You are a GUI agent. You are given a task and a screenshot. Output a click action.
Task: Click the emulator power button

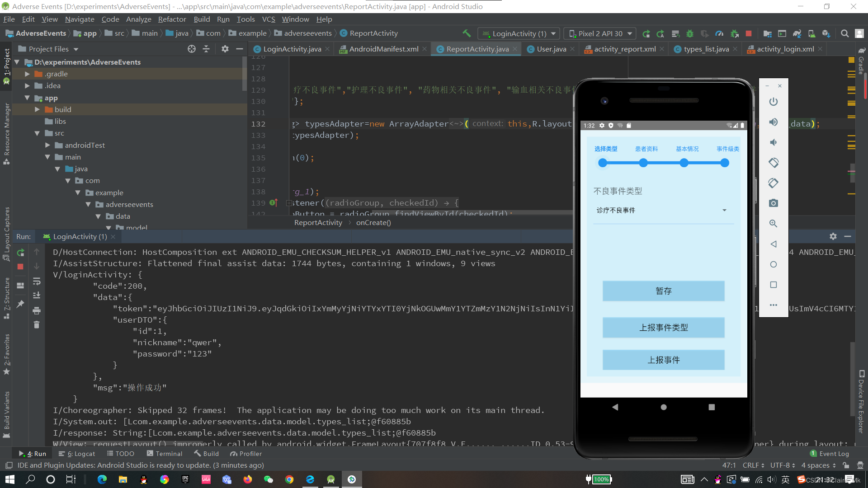tap(774, 102)
